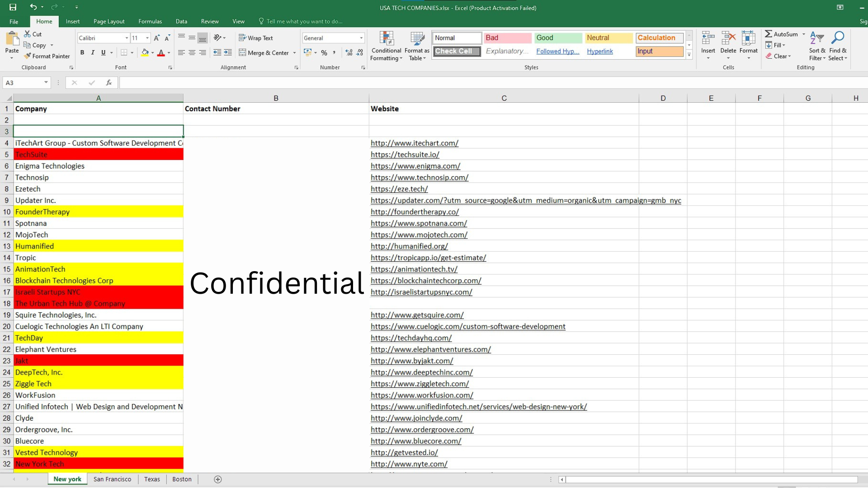Screen dimensions: 868x488
Task: Click into the formula bar input
Action: coord(452,83)
